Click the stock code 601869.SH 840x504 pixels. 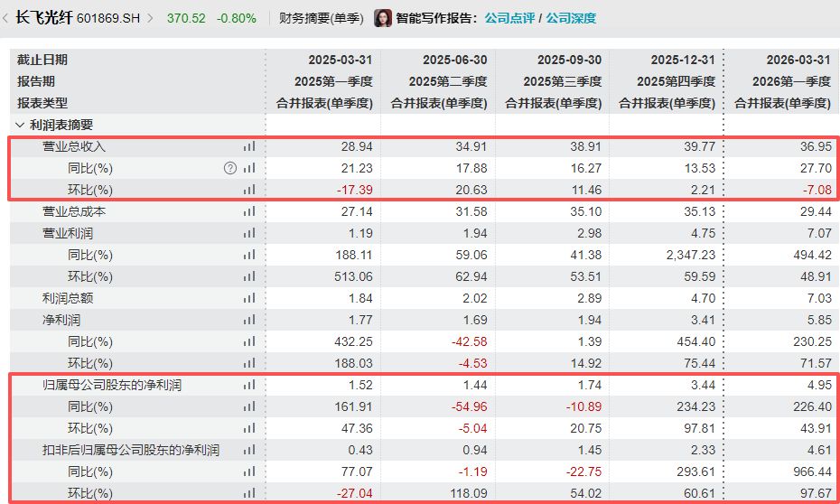(x=108, y=18)
